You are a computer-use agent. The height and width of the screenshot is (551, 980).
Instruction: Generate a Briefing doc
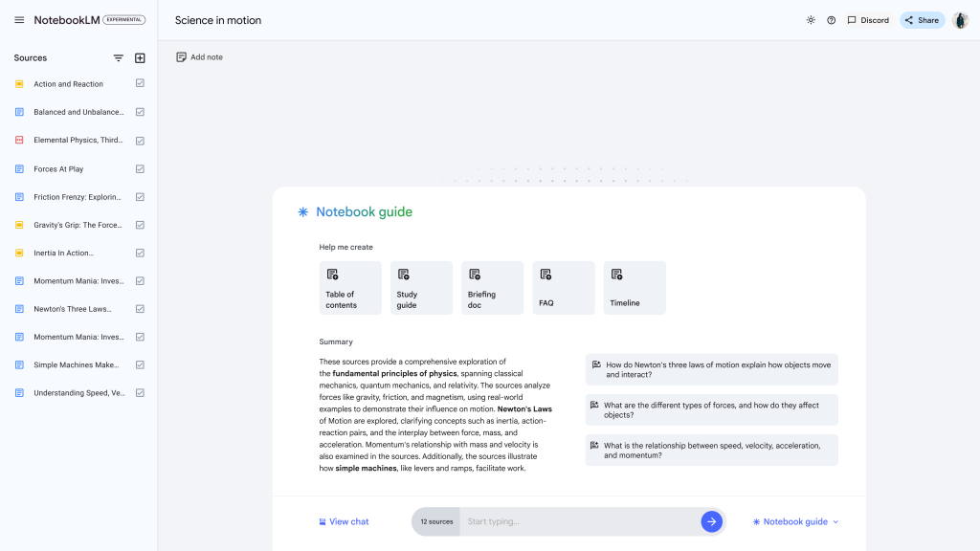[492, 287]
